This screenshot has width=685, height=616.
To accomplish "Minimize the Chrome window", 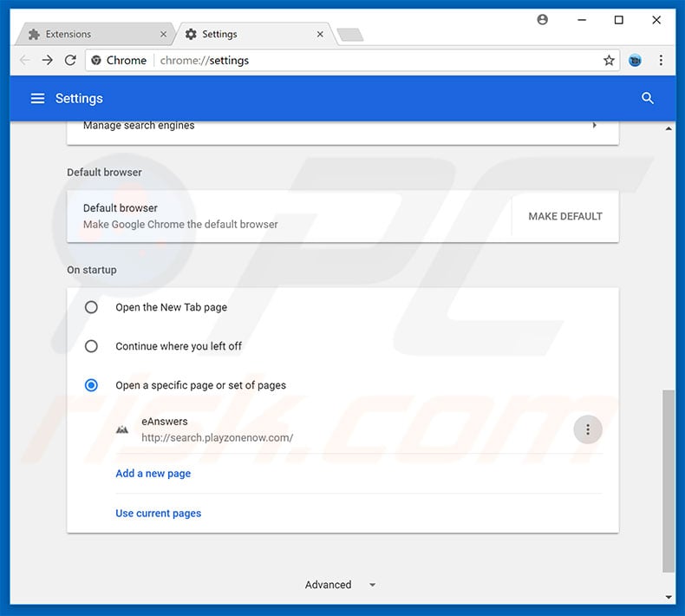I will click(582, 20).
